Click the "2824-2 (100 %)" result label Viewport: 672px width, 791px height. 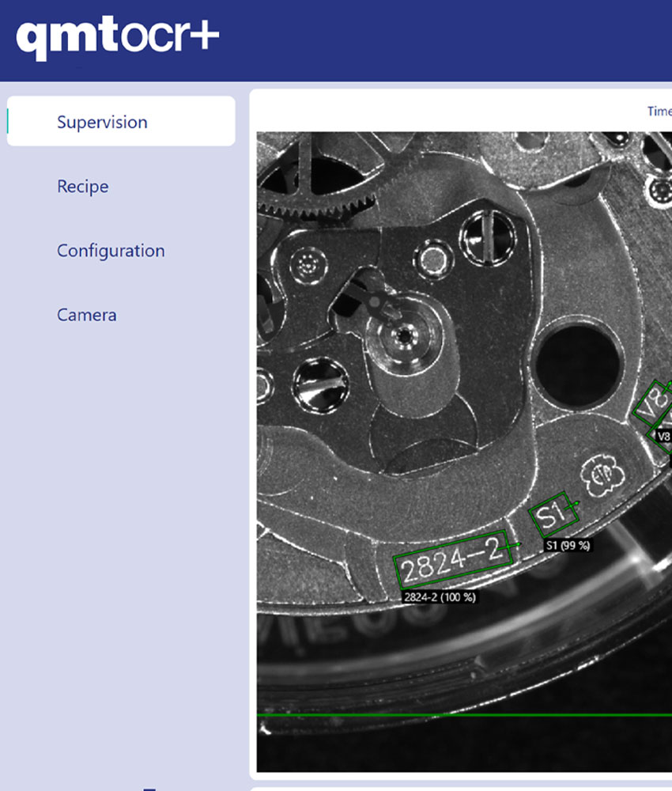click(440, 597)
